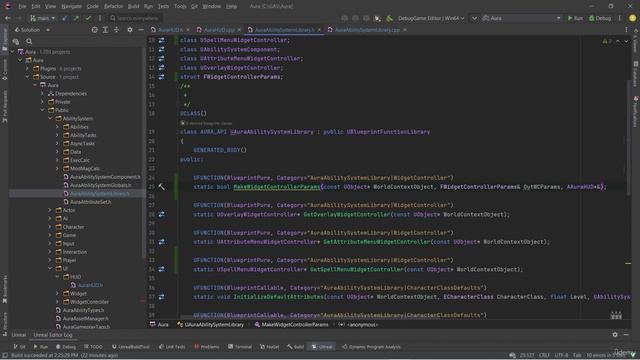Click the Debug button

click(600, 18)
